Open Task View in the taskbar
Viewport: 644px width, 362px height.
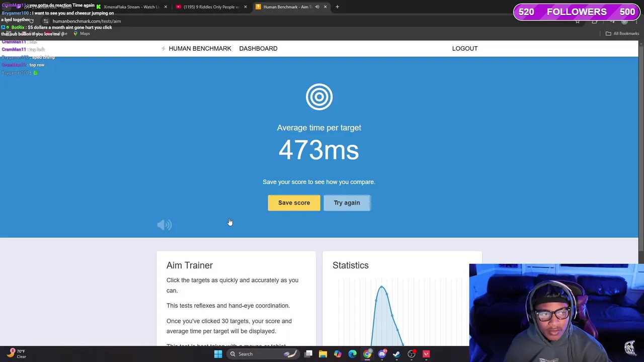308,354
